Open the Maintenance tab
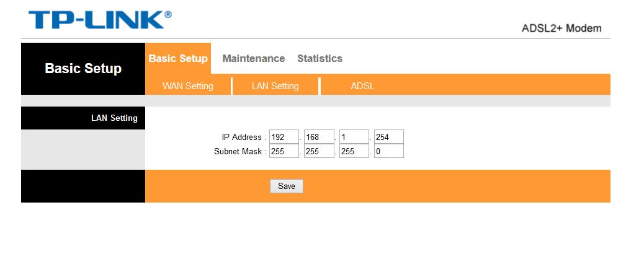 coord(253,58)
